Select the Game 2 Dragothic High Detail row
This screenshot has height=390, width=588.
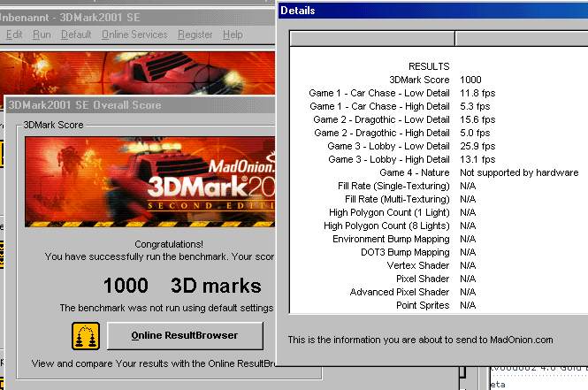(381, 133)
